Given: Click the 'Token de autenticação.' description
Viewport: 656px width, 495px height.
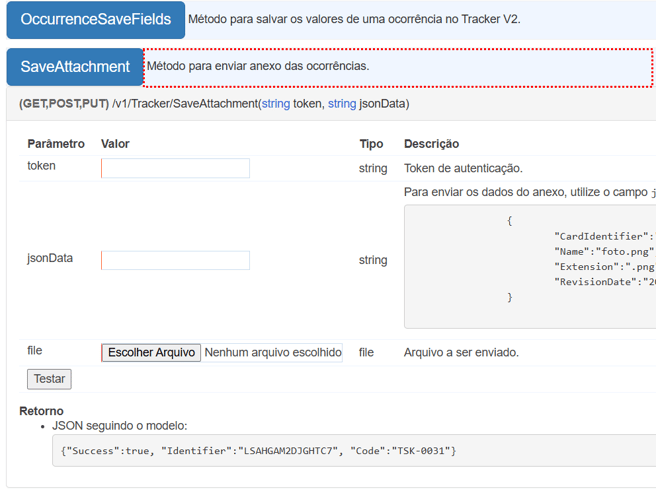Looking at the screenshot, I should point(463,168).
